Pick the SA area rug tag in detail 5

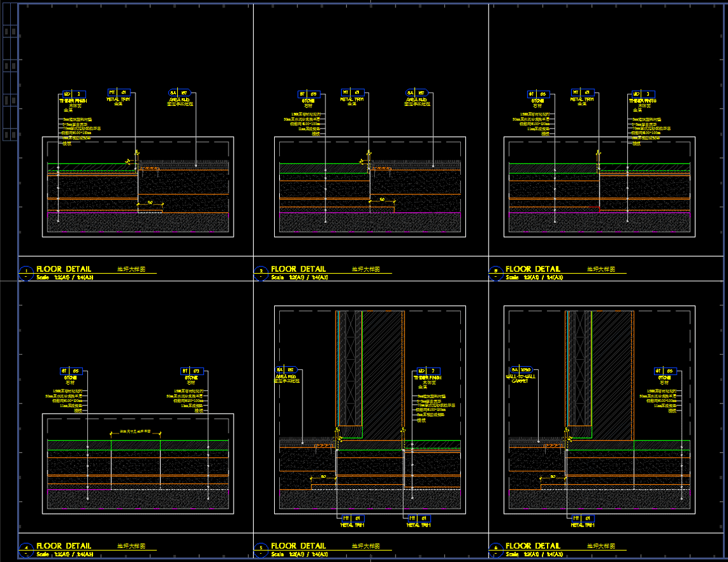pyautogui.click(x=286, y=369)
